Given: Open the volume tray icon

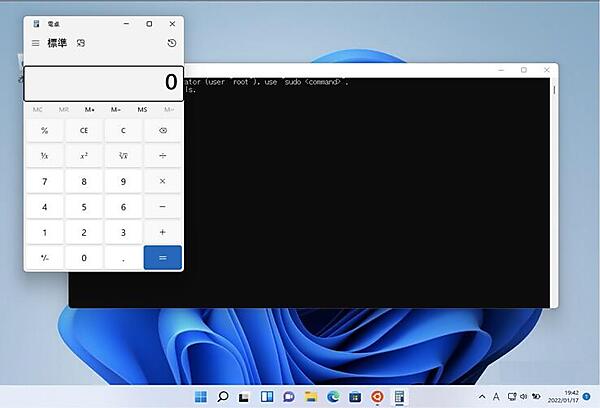Looking at the screenshot, I should 523,397.
